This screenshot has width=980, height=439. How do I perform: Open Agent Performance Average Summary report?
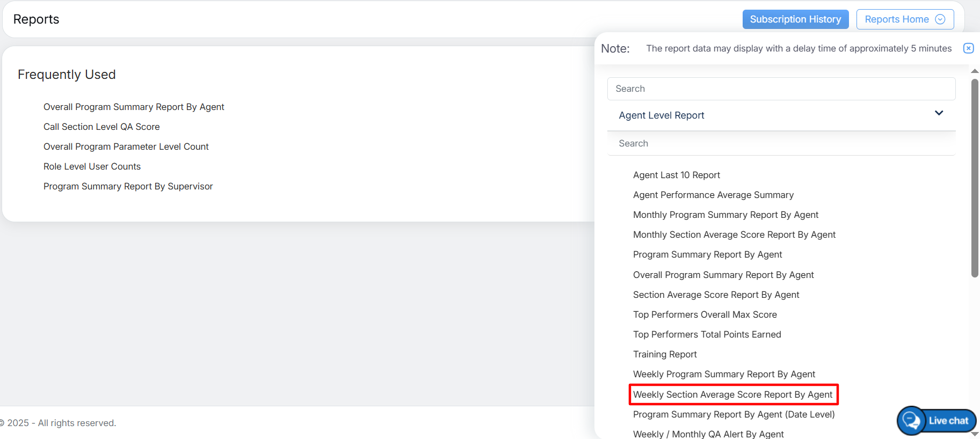[713, 195]
